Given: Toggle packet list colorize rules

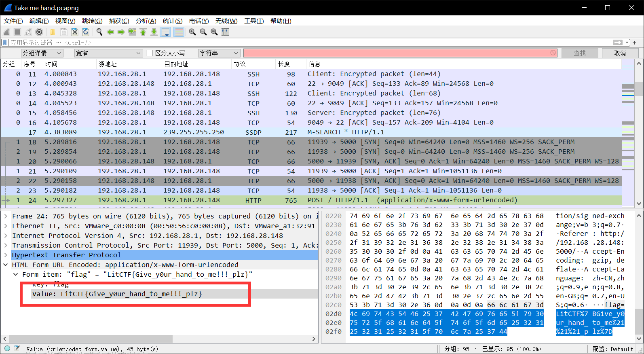Looking at the screenshot, I should click(179, 32).
